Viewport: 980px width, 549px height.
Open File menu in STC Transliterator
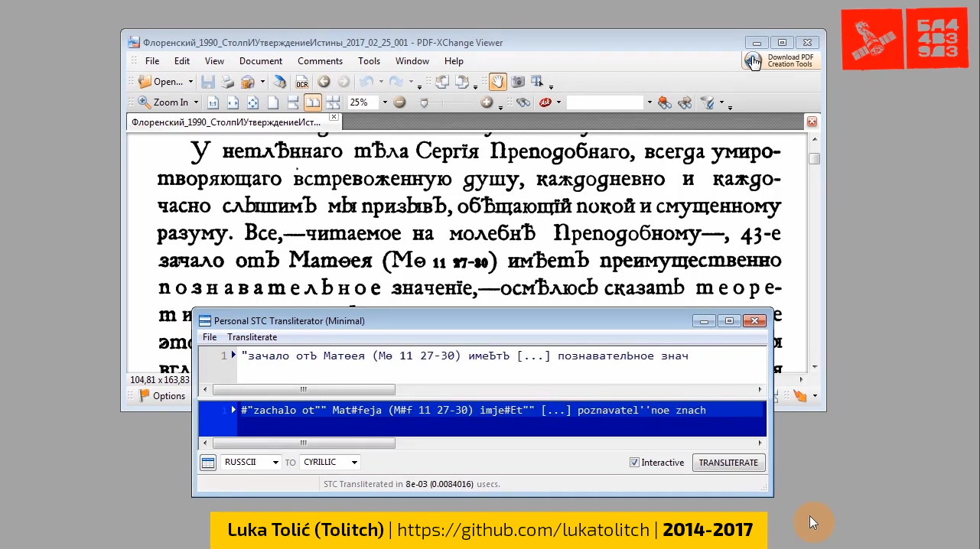click(x=210, y=337)
